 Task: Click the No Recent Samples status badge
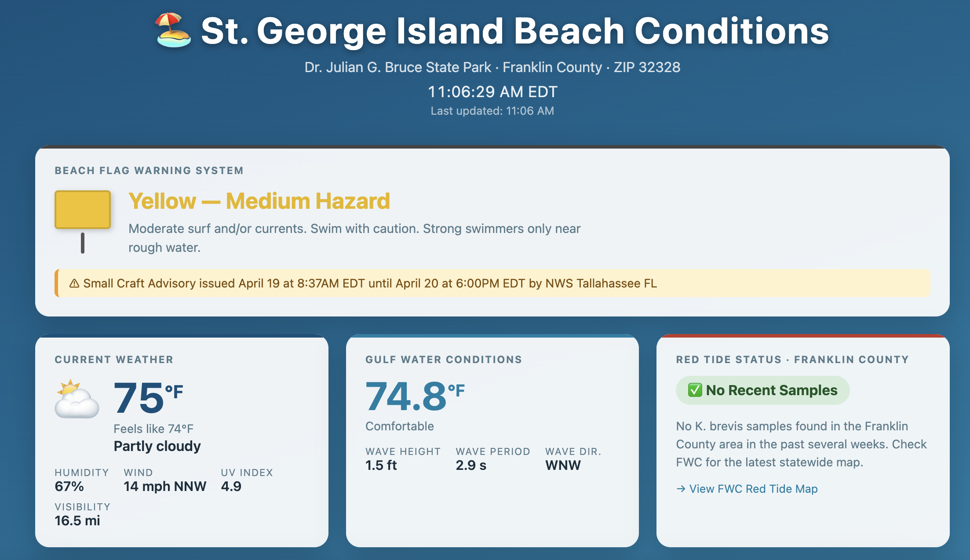pos(762,390)
